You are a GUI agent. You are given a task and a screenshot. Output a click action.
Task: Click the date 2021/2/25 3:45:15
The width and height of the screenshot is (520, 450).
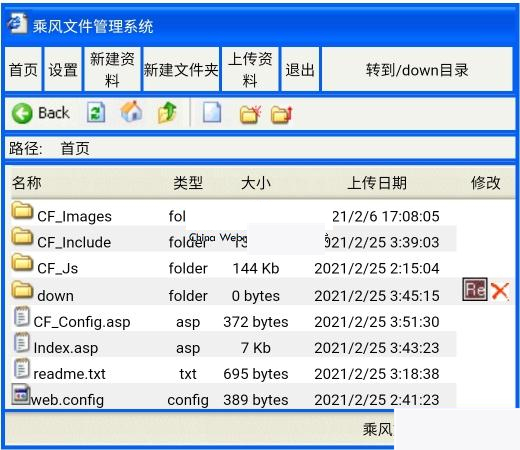tap(377, 296)
